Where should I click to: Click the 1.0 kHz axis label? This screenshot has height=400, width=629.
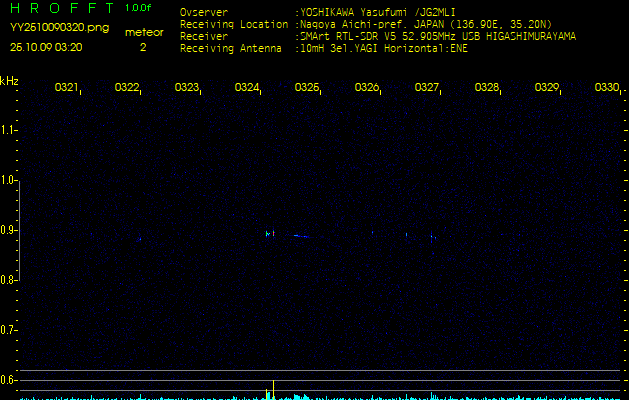(7, 181)
